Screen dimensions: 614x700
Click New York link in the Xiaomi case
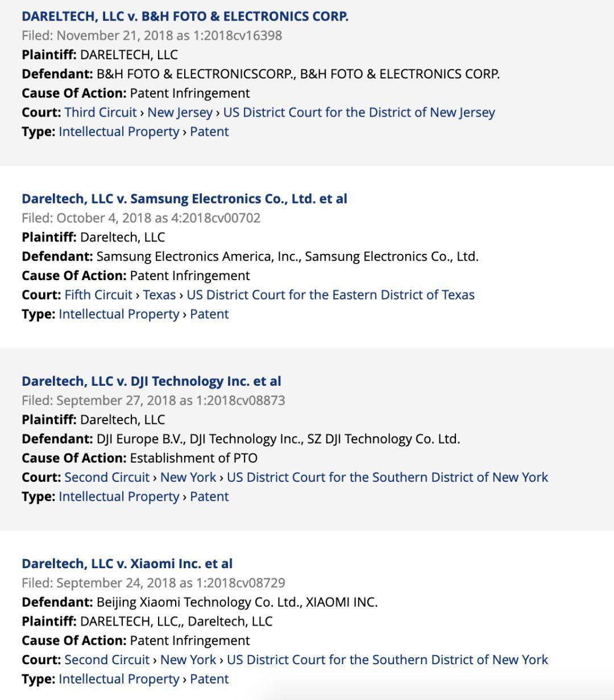(188, 660)
